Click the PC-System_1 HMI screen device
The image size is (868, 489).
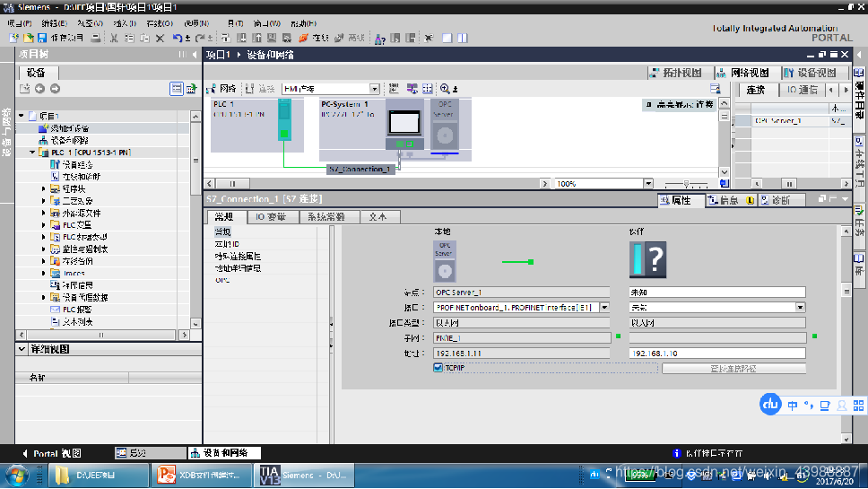404,124
